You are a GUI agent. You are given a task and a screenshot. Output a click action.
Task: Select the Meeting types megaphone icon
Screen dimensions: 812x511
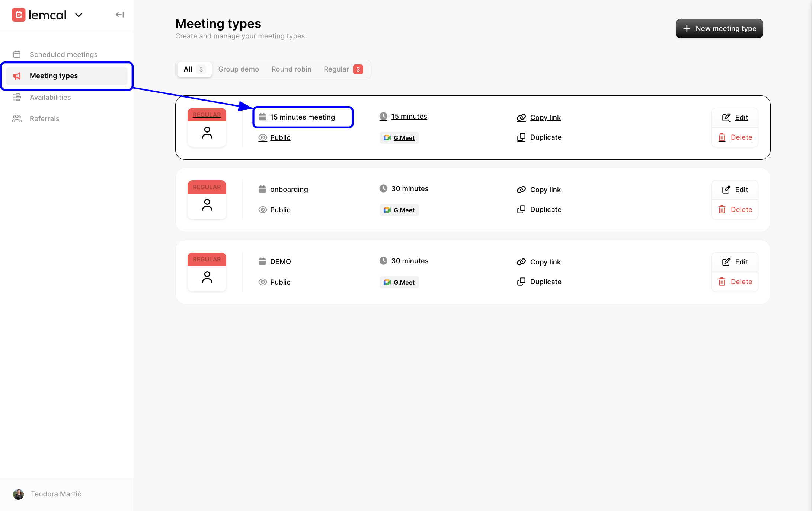pos(17,76)
